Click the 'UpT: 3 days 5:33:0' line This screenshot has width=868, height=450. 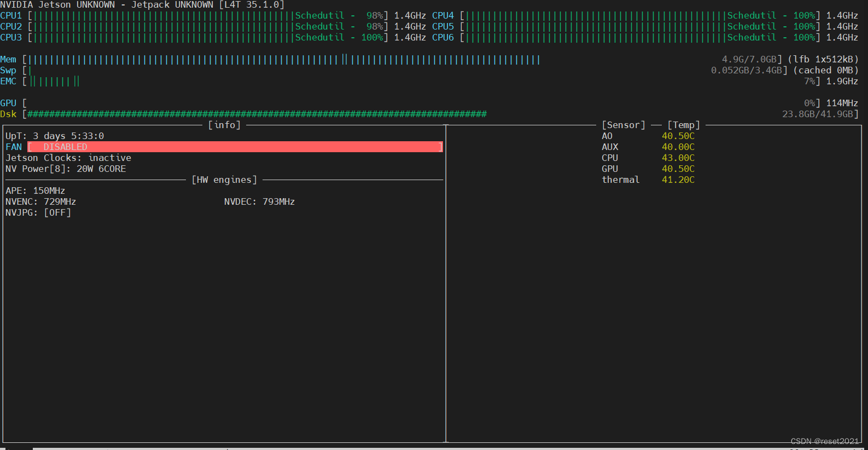55,136
